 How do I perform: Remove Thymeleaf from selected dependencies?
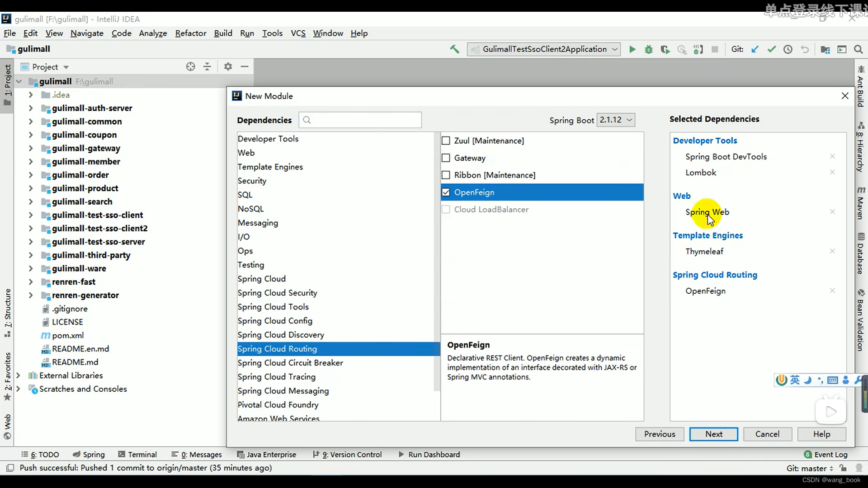[832, 251]
